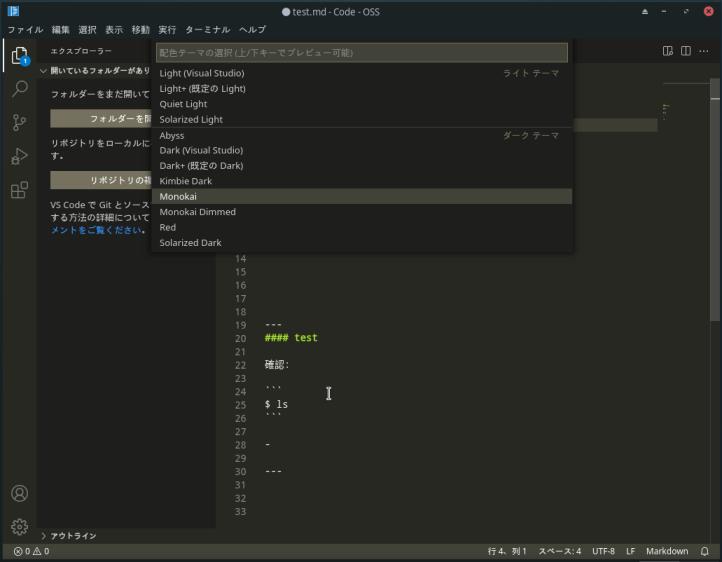Click the Code - OSS window app icon

pyautogui.click(x=13, y=11)
